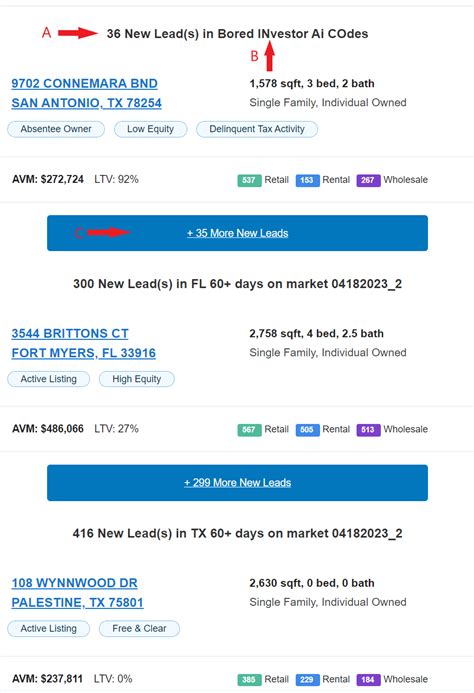Image resolution: width=474 pixels, height=693 pixels.
Task: Open San Antonio, TX 78254 link
Action: click(87, 103)
